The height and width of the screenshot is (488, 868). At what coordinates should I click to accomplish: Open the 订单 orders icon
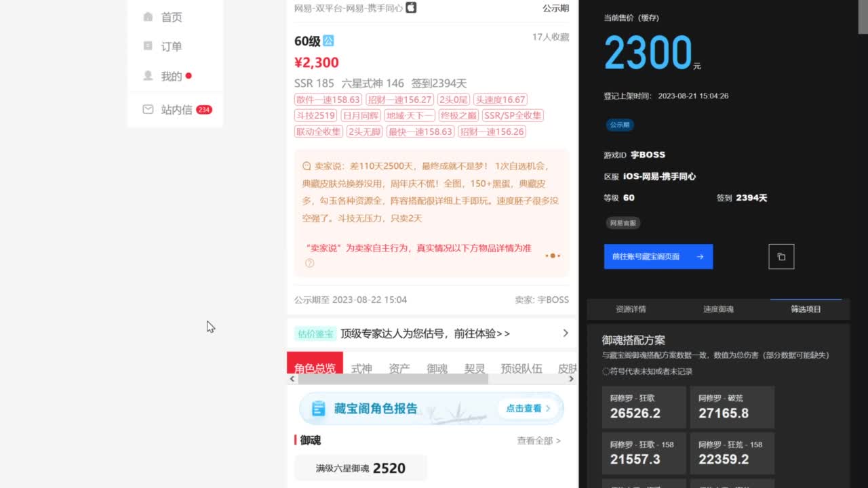148,46
